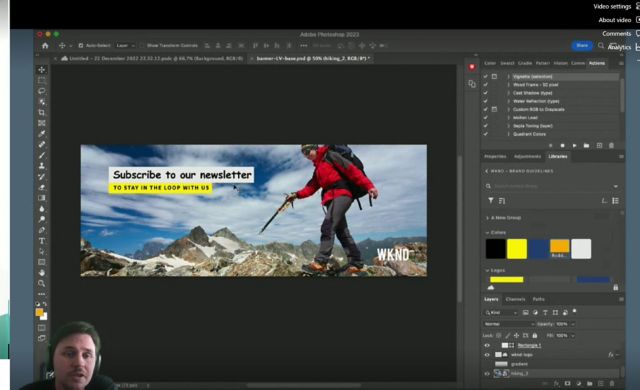Select the Lasso tool

point(42,91)
